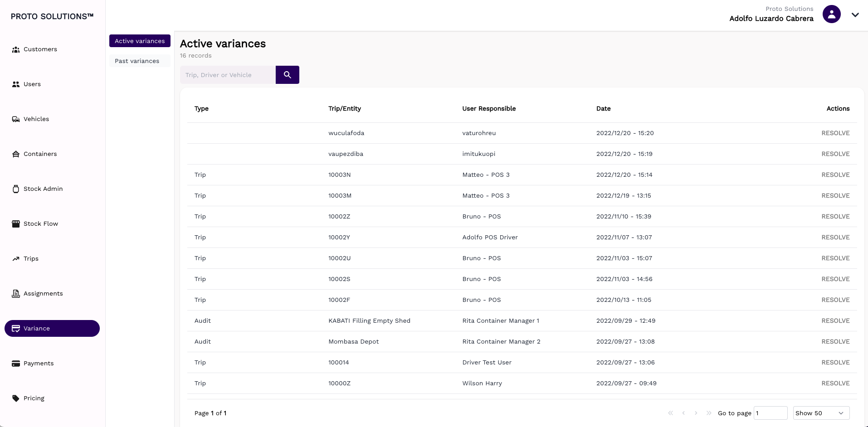Click the Pricing tag icon
The image size is (868, 427).
16,398
